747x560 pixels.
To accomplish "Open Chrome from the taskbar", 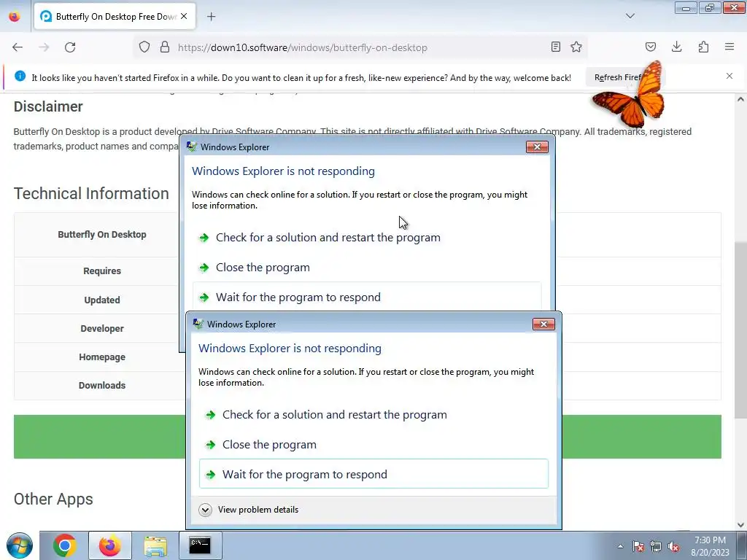I will 65,545.
